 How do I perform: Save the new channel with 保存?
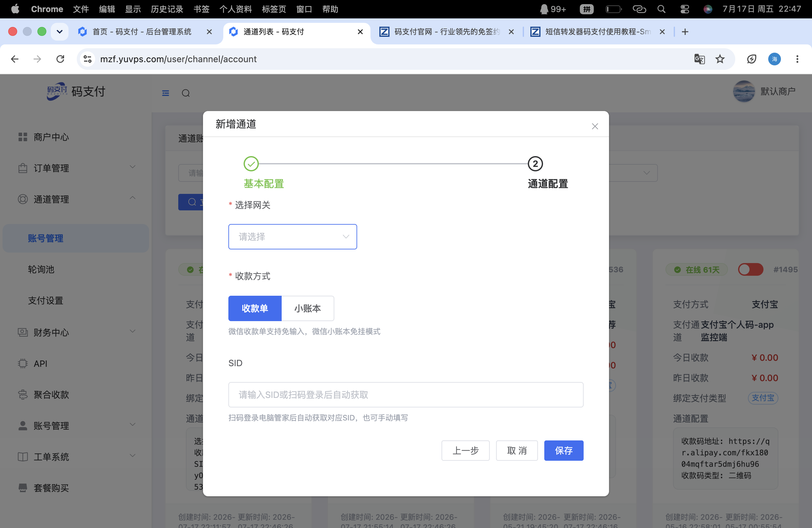click(x=564, y=451)
